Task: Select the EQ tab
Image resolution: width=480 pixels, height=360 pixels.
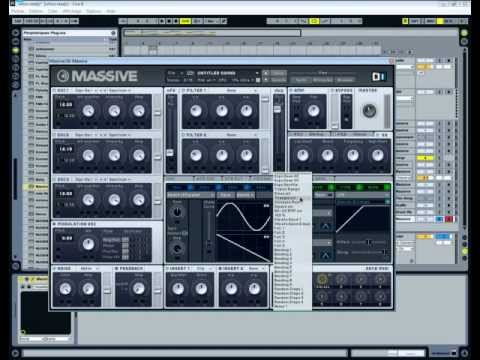Action: [384, 135]
